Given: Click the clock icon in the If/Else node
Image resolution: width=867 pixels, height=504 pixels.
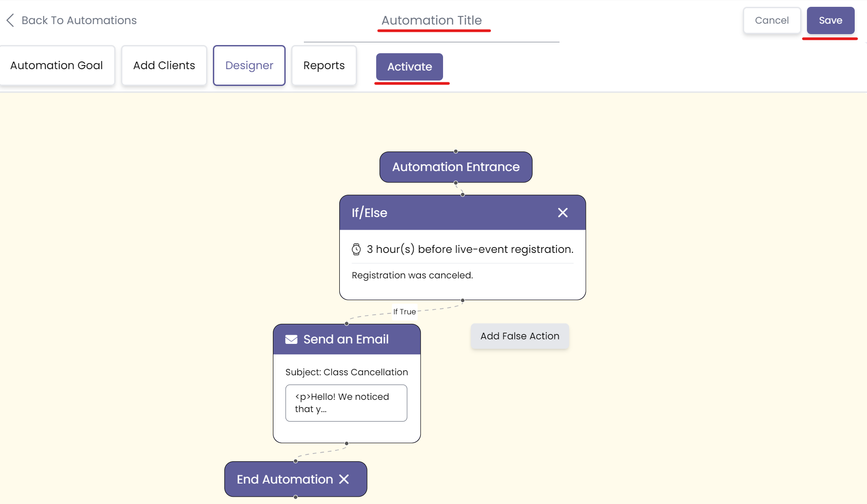Looking at the screenshot, I should 357,249.
